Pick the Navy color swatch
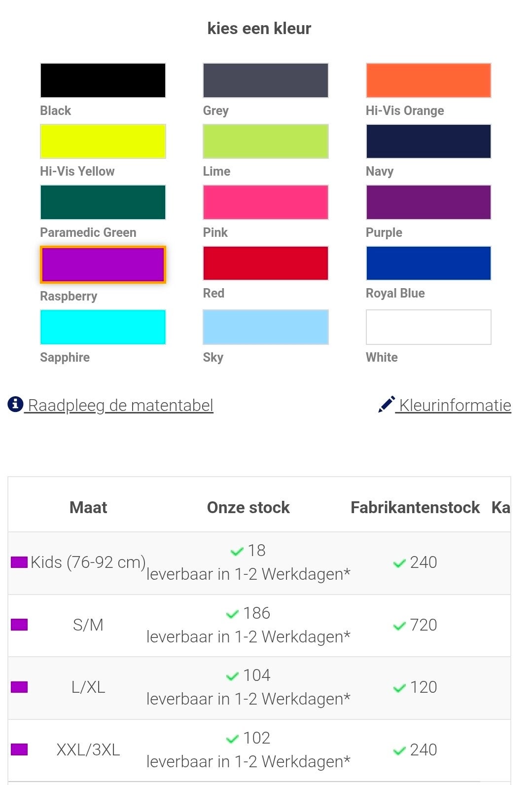 (x=428, y=141)
